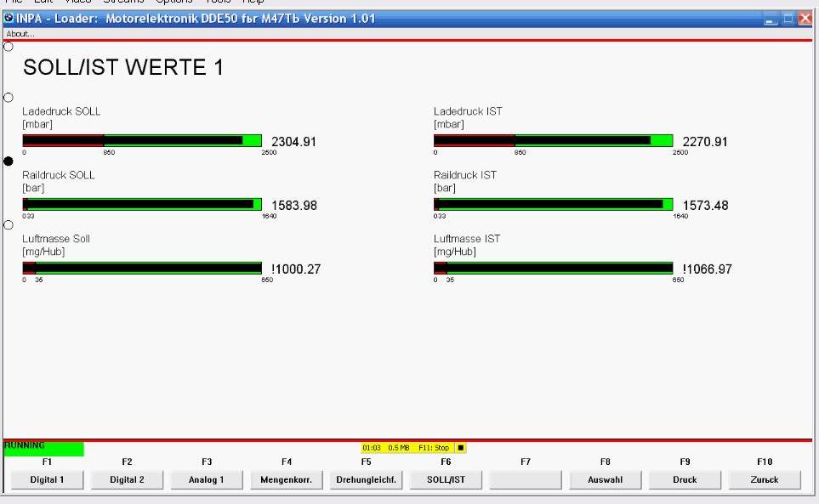Click the Raildruck SOLL bar gauge
The width and height of the screenshot is (819, 504).
coord(142,204)
